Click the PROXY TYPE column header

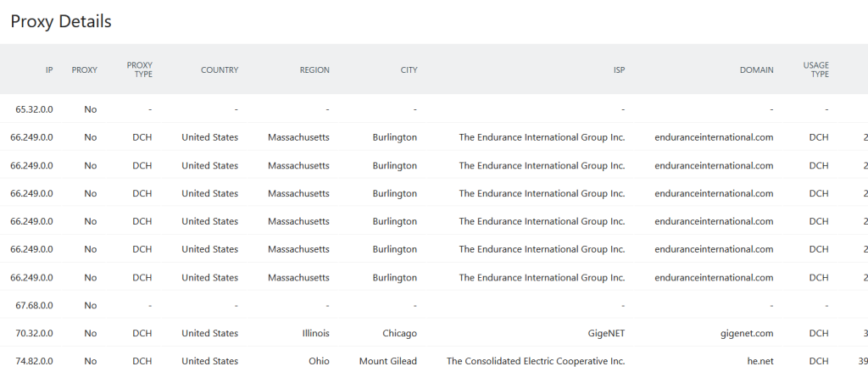click(x=140, y=69)
